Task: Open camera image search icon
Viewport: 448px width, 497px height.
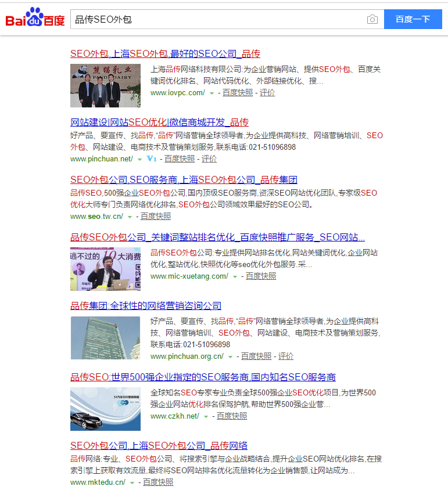Action: (372, 19)
